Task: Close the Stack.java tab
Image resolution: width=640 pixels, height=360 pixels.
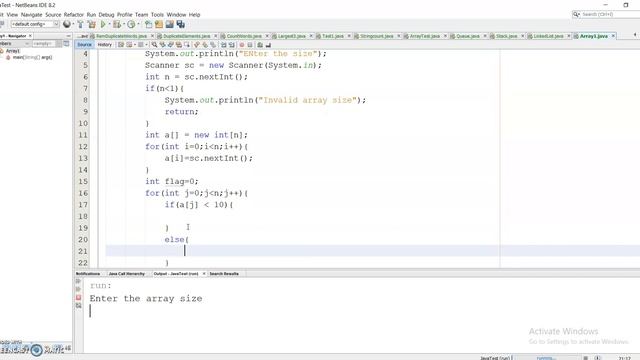Action: 522,36
